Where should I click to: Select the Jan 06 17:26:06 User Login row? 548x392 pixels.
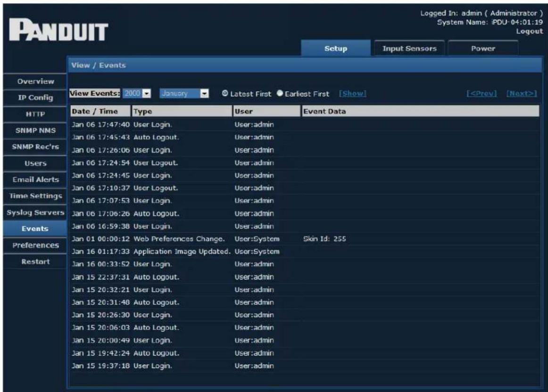point(305,150)
